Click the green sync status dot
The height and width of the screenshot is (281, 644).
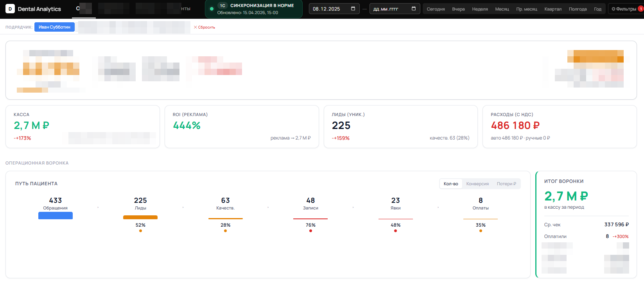pos(212,9)
